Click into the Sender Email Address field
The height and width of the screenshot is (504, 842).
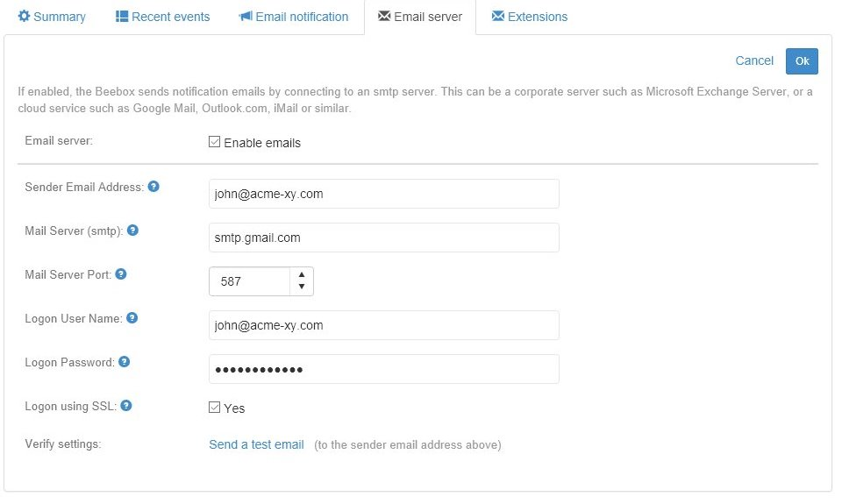[383, 194]
